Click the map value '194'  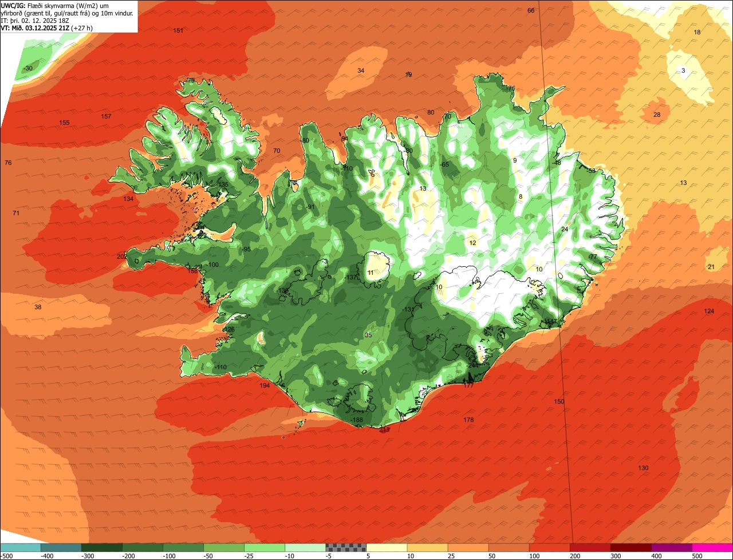click(265, 385)
